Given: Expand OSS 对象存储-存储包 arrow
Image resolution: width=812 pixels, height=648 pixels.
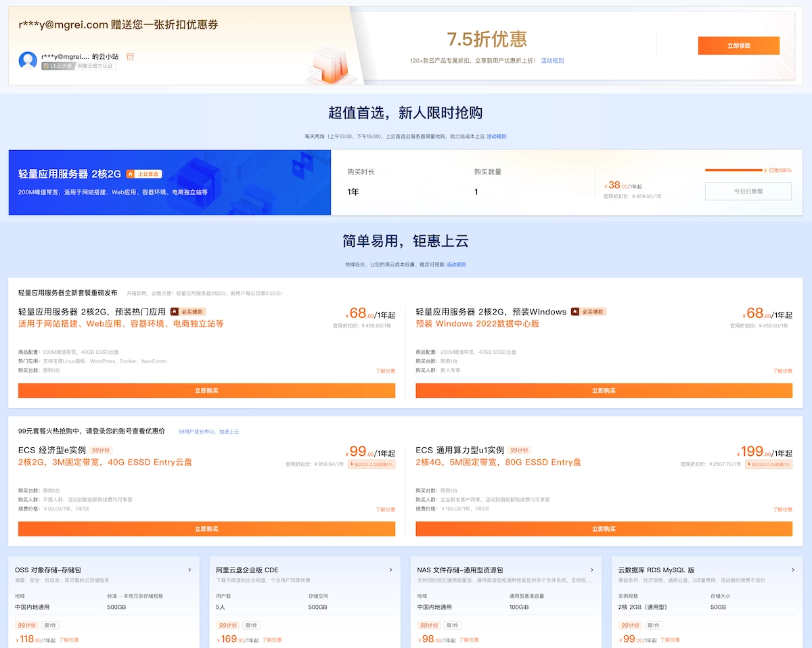Looking at the screenshot, I should [189, 570].
